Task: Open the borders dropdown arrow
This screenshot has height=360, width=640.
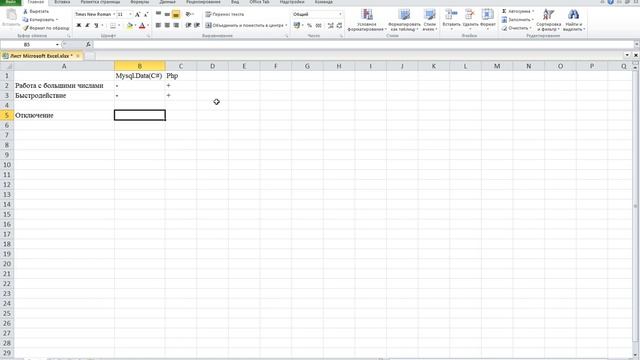Action: (x=119, y=25)
